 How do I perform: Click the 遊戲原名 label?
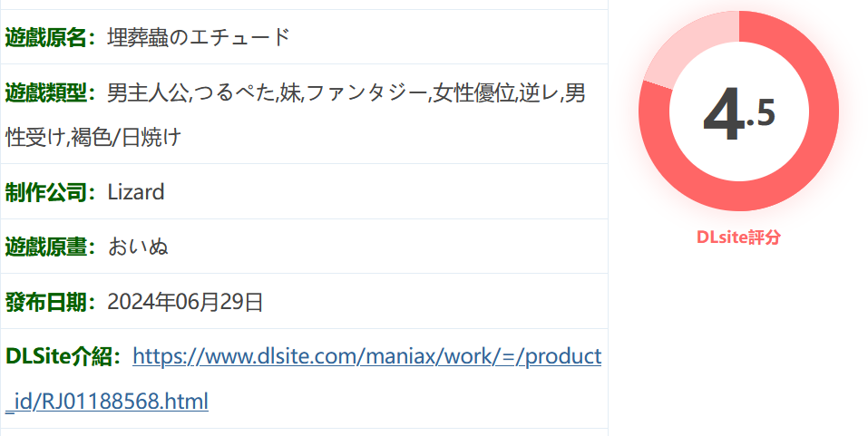pyautogui.click(x=46, y=38)
